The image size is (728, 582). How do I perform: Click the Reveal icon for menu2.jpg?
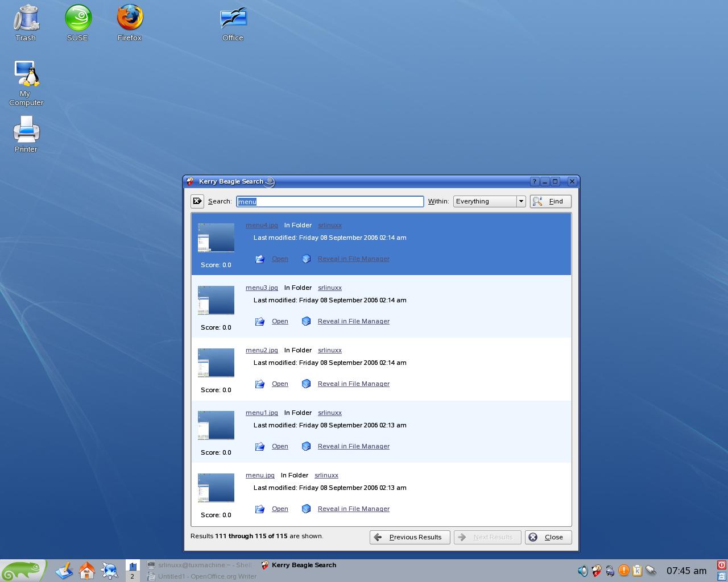[x=306, y=384]
